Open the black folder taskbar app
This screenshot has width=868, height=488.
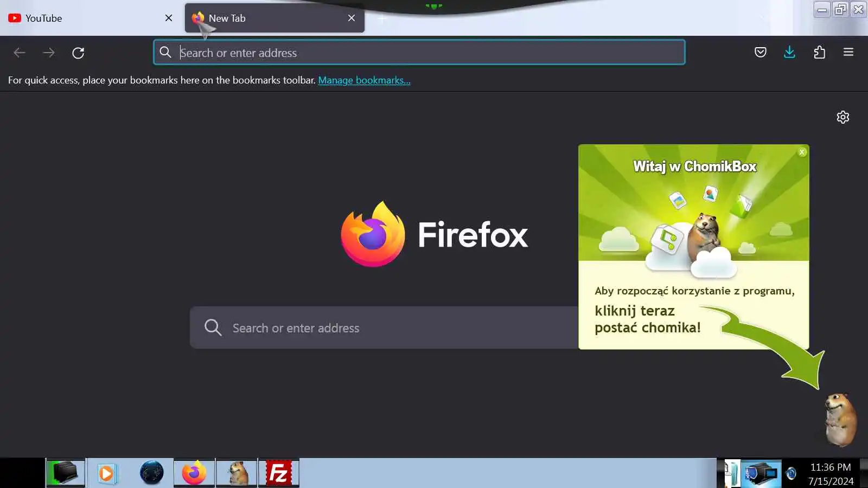(x=66, y=473)
